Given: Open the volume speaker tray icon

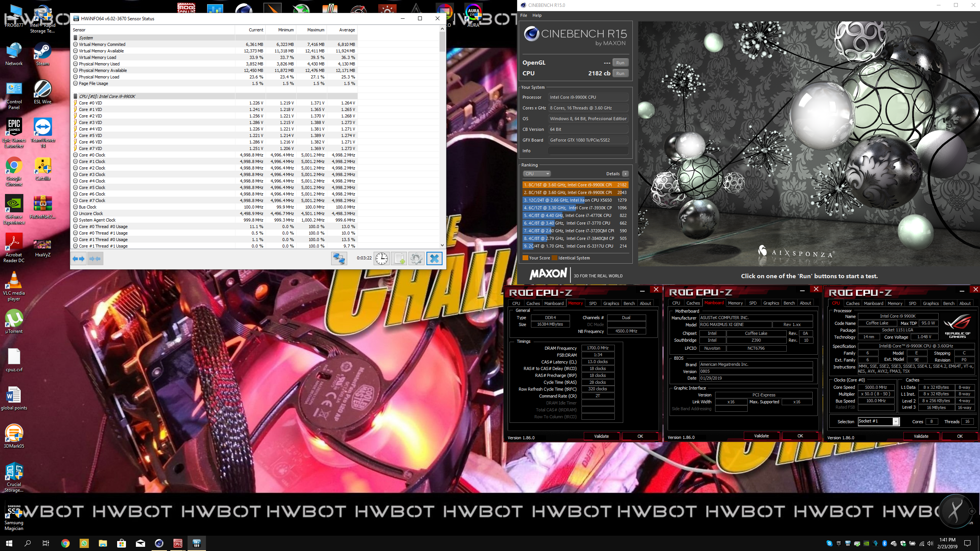Looking at the screenshot, I should tap(931, 543).
